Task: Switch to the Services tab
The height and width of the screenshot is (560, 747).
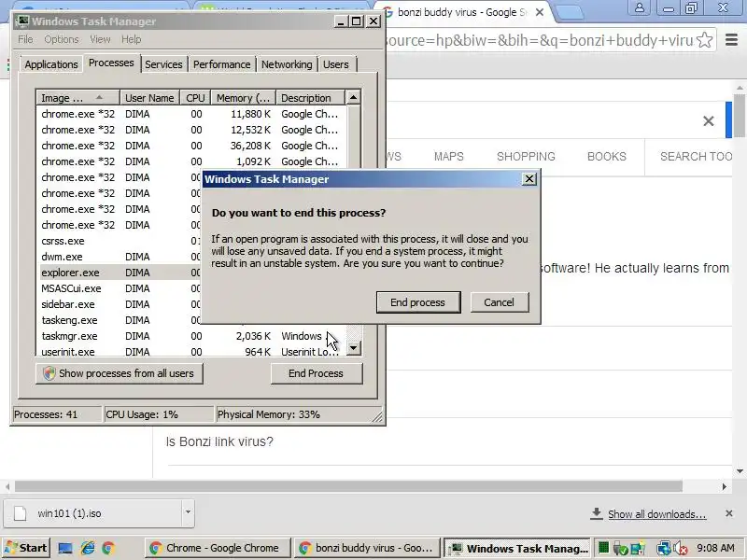Action: tap(163, 64)
